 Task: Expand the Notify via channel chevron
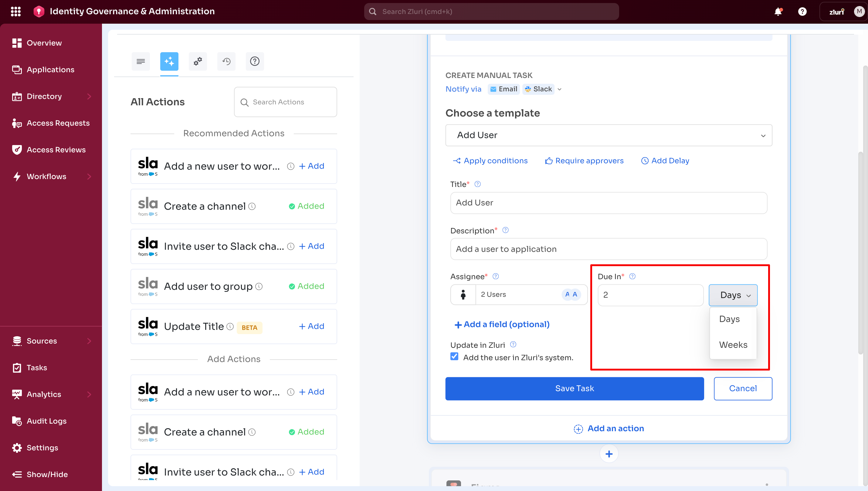[559, 89]
